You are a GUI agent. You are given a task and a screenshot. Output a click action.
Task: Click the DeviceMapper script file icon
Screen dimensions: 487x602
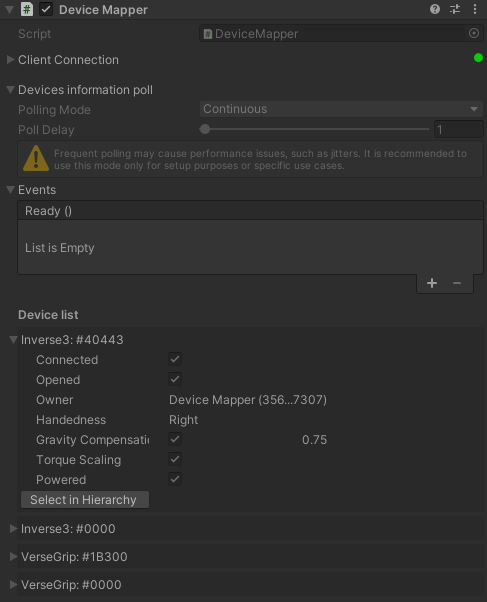click(x=208, y=34)
